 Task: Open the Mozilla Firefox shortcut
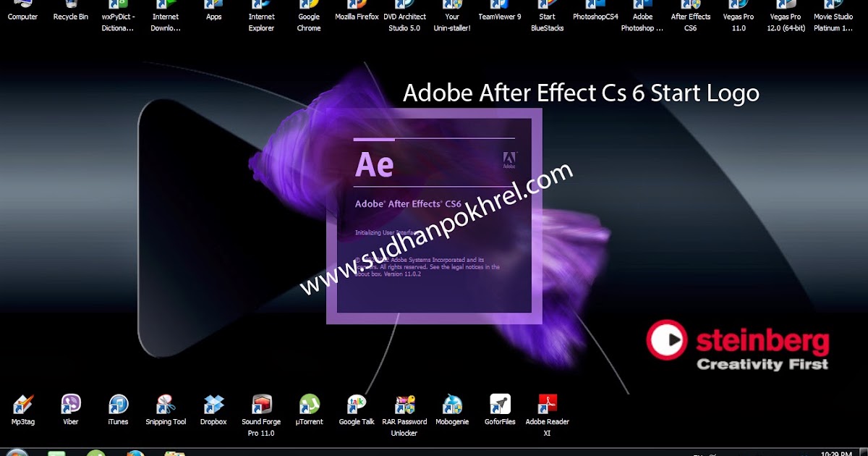tap(357, 11)
